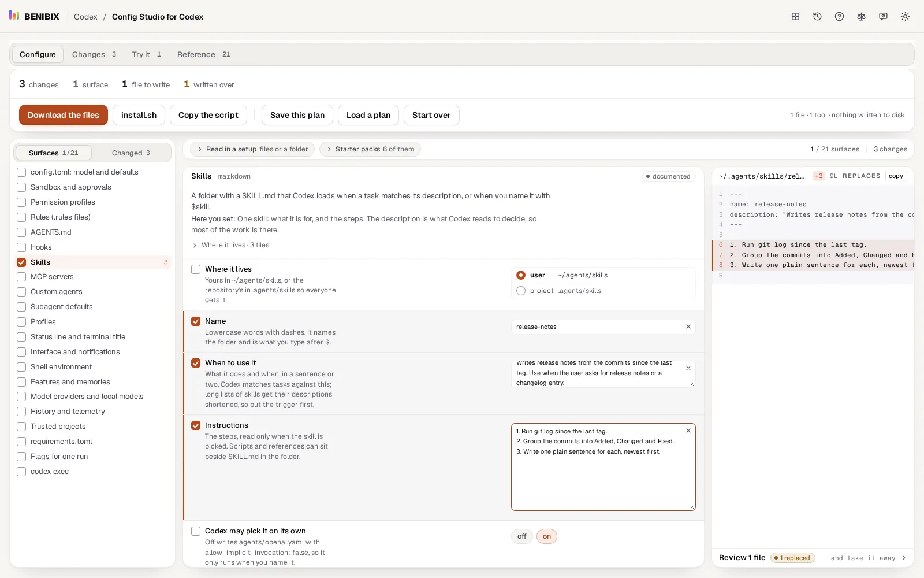Click the BENIBIX logo

tap(34, 16)
